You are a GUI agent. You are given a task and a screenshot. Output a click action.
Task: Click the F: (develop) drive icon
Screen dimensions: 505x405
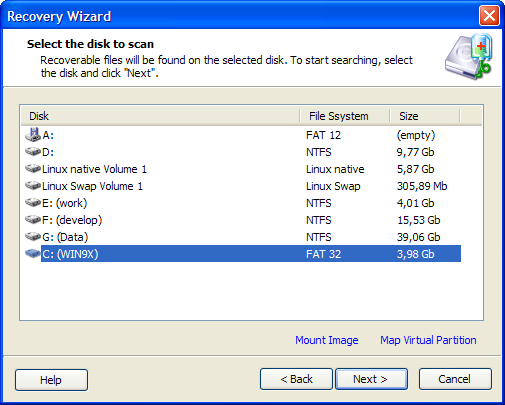coord(33,220)
